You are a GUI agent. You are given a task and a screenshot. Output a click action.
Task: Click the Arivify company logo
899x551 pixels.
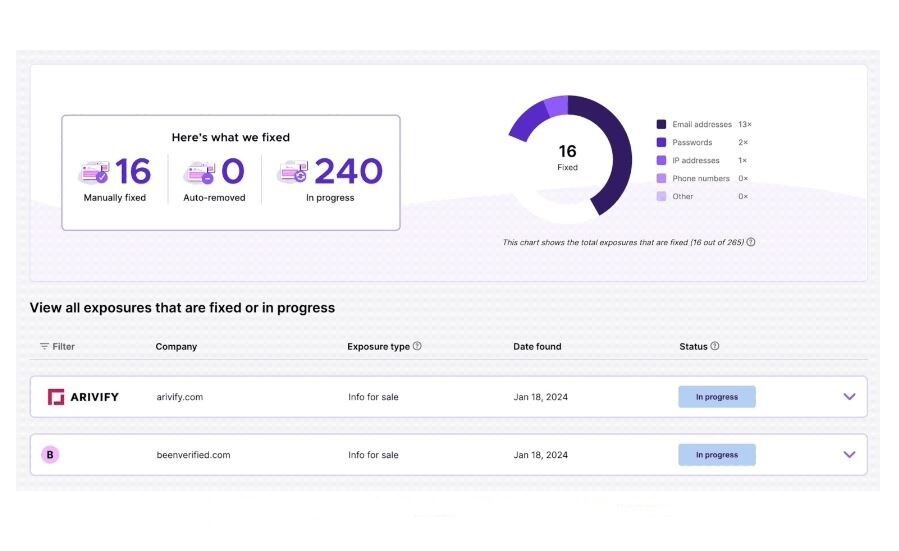tap(83, 397)
